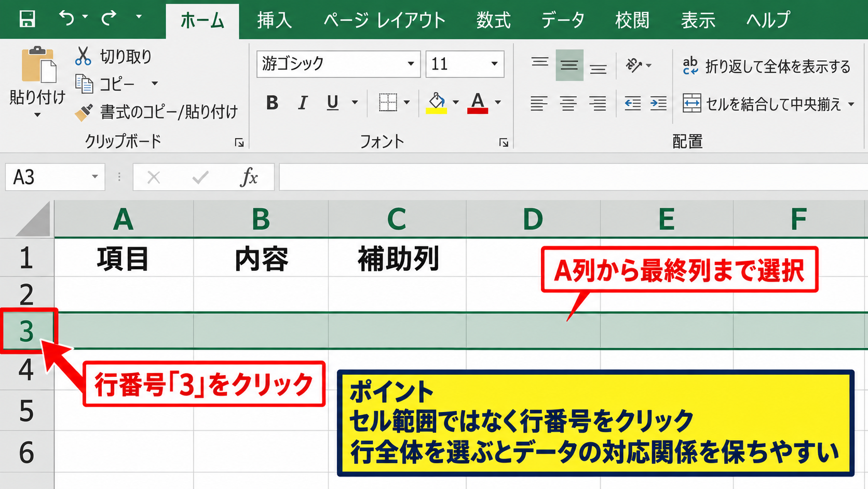Click the center horizontally icon

(568, 103)
